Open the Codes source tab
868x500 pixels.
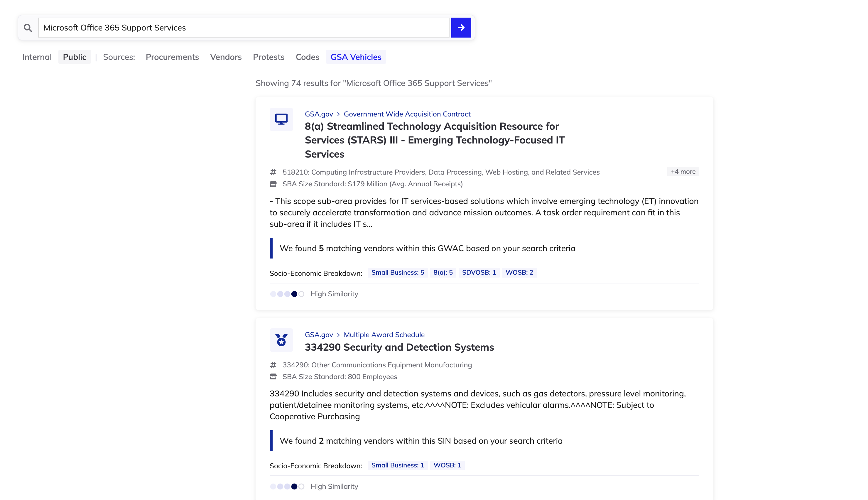click(307, 57)
